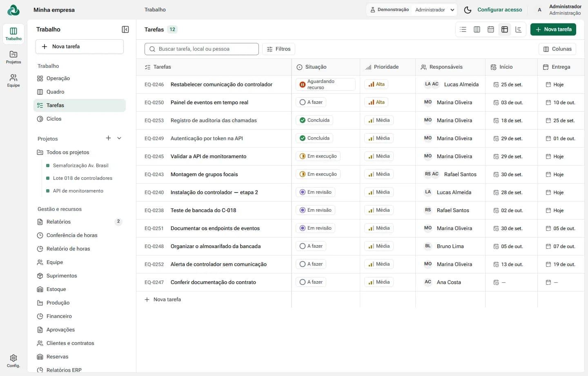The width and height of the screenshot is (588, 376).
Task: Open project Lote 018 de controladores
Action: (82, 178)
